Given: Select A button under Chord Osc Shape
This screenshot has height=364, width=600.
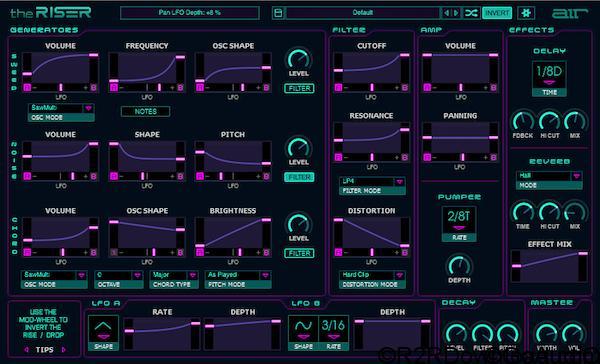Looking at the screenshot, I should [114, 253].
